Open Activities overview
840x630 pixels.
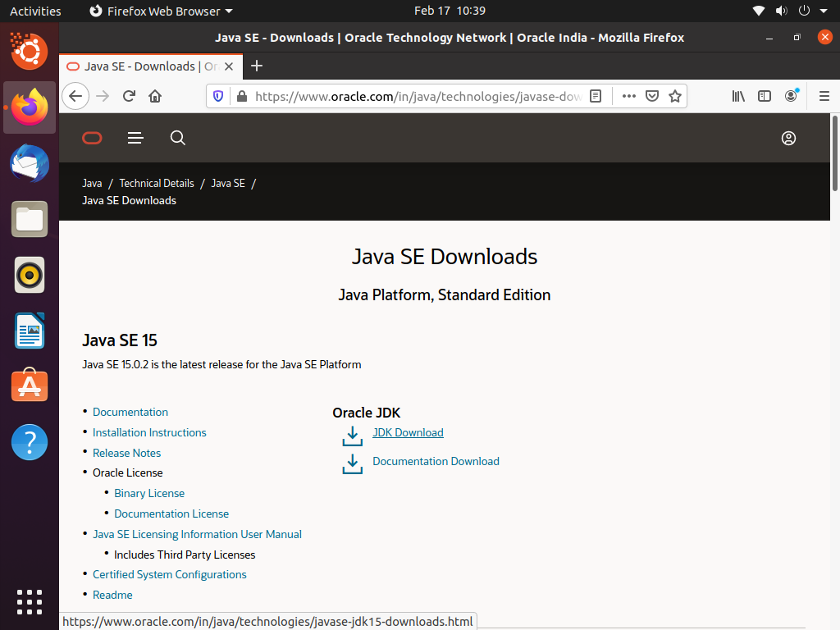click(x=35, y=11)
